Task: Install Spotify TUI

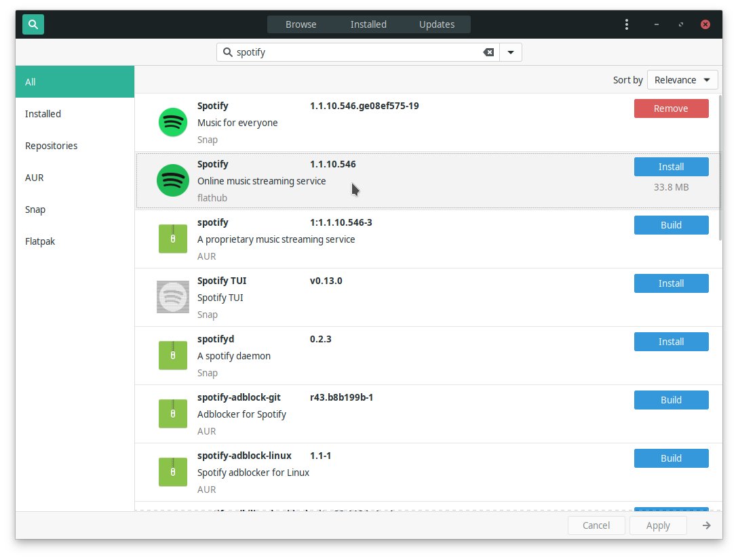Action: (x=671, y=283)
